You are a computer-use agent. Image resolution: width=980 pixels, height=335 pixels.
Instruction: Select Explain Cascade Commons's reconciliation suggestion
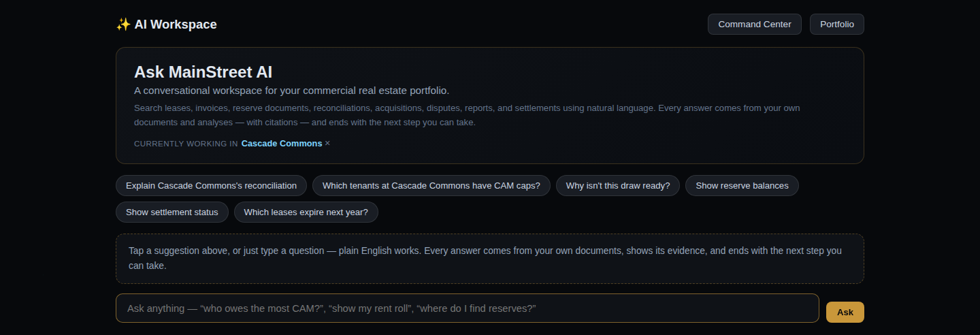tap(212, 185)
